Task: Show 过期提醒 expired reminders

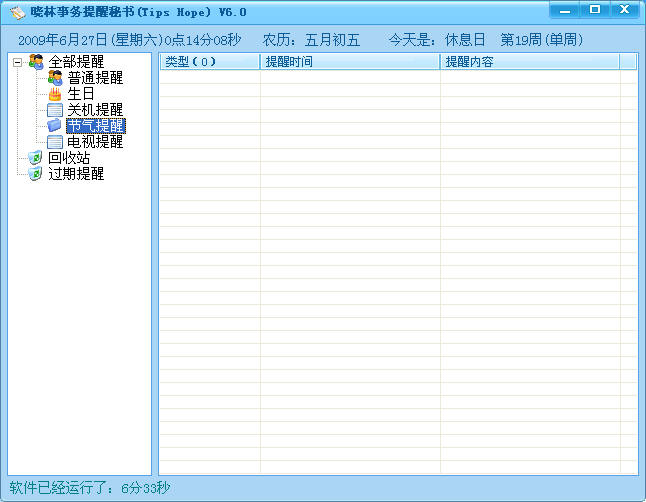Action: [76, 174]
